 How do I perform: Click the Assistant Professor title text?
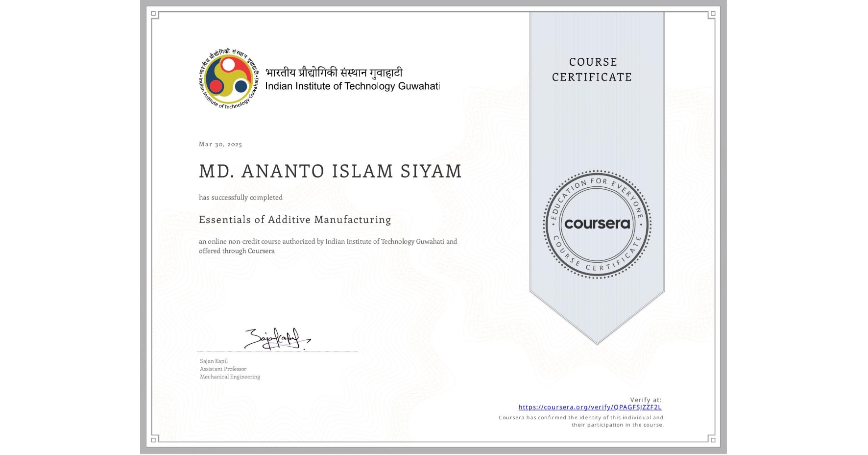(x=222, y=369)
